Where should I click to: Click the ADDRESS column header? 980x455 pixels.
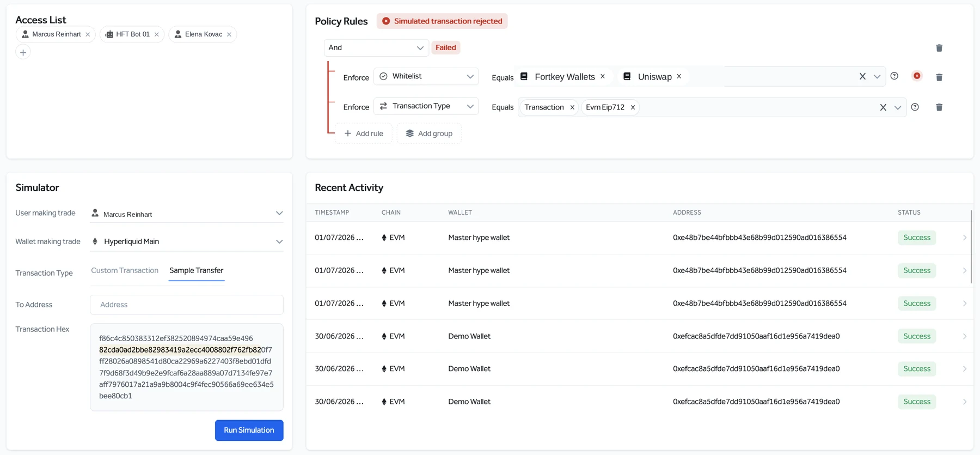pyautogui.click(x=687, y=213)
